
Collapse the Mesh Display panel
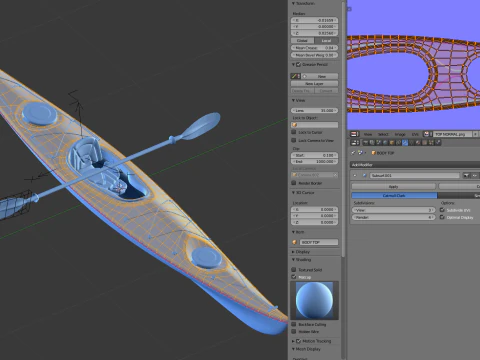pos(293,349)
